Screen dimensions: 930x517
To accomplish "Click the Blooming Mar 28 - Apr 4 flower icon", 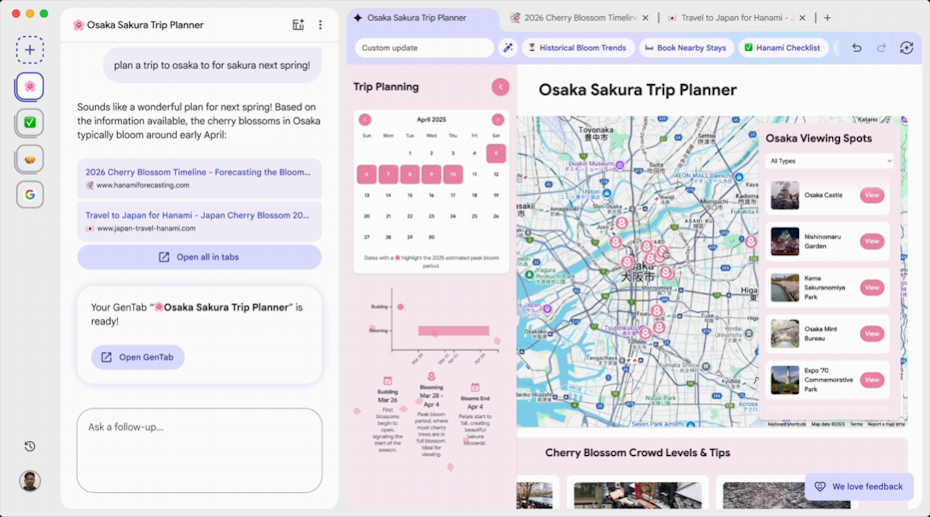I will click(431, 376).
